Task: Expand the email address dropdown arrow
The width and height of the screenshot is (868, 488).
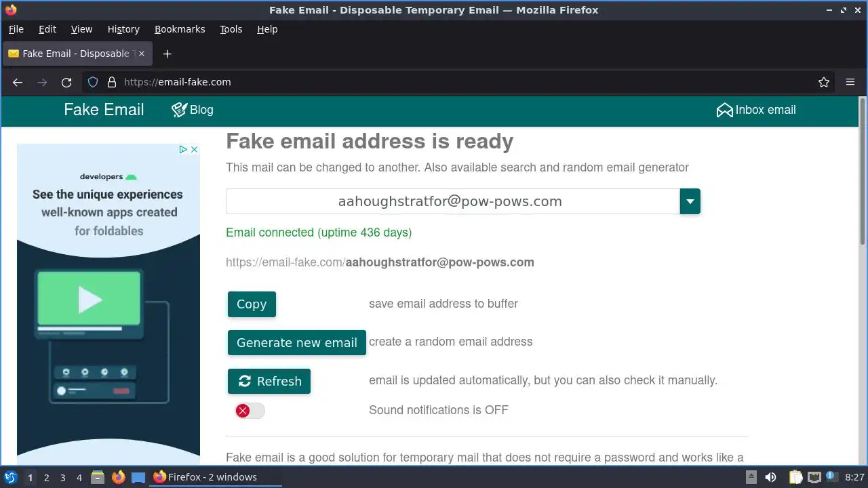Action: click(x=690, y=201)
